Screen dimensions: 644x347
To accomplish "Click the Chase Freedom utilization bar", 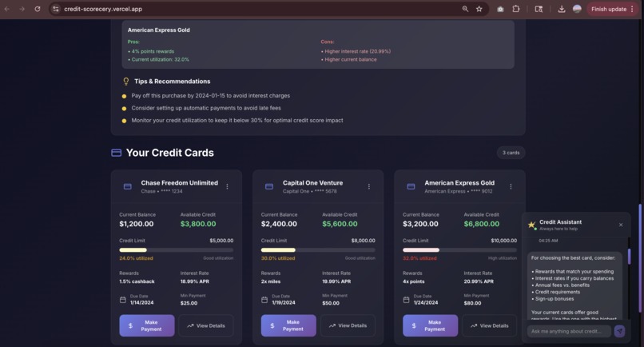I will pos(177,250).
